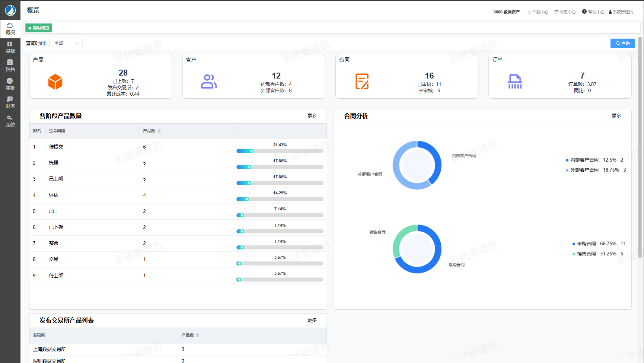Open the 系统 settings sidebar section
The image size is (644, 363).
coord(10,121)
